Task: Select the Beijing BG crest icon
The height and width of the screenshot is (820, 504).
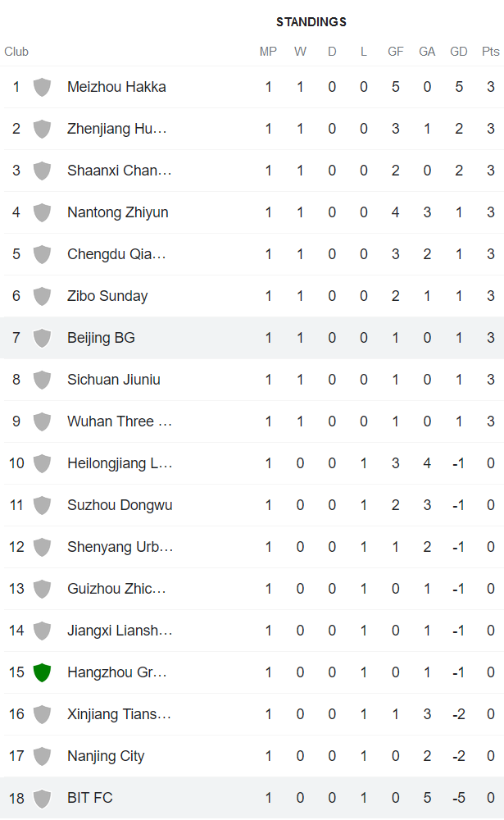Action: pyautogui.click(x=41, y=338)
